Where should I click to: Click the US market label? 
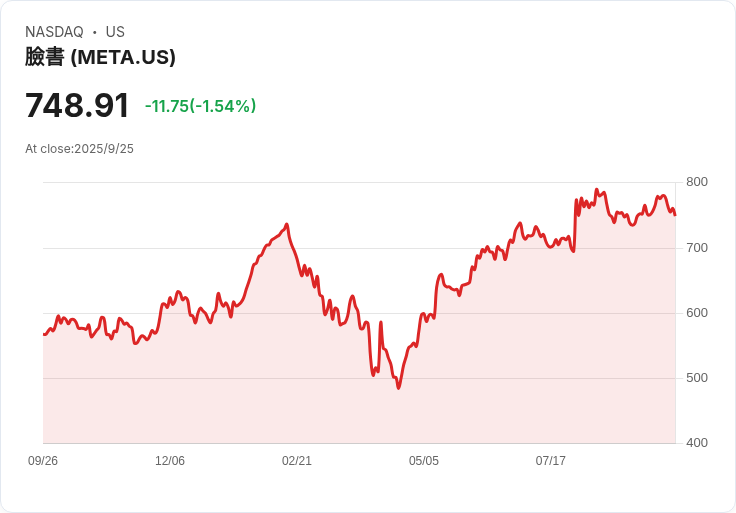[115, 32]
